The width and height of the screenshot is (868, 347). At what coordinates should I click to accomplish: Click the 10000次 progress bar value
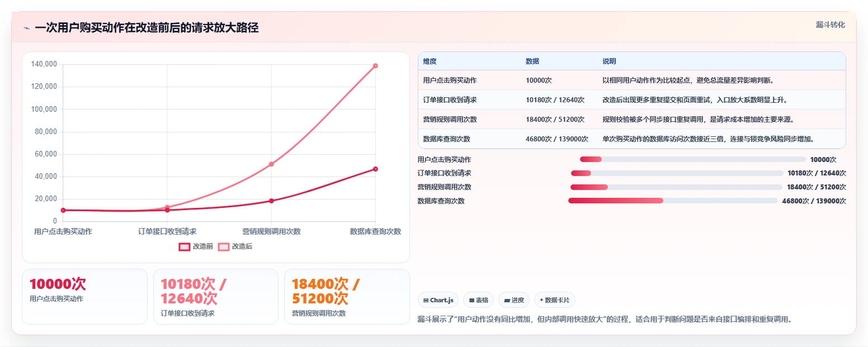pos(823,159)
